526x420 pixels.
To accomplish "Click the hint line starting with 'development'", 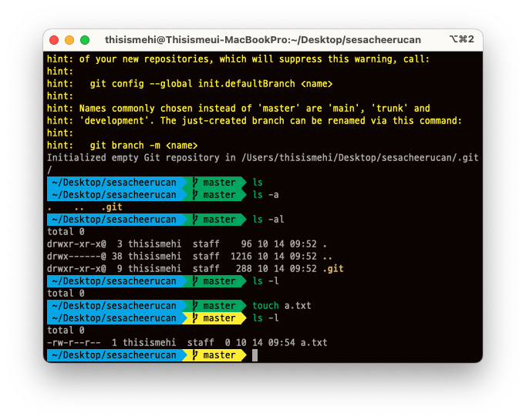I will (255, 121).
